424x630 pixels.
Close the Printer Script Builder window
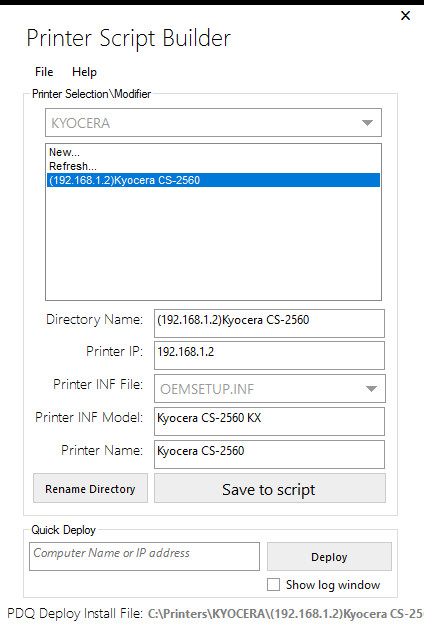(405, 16)
